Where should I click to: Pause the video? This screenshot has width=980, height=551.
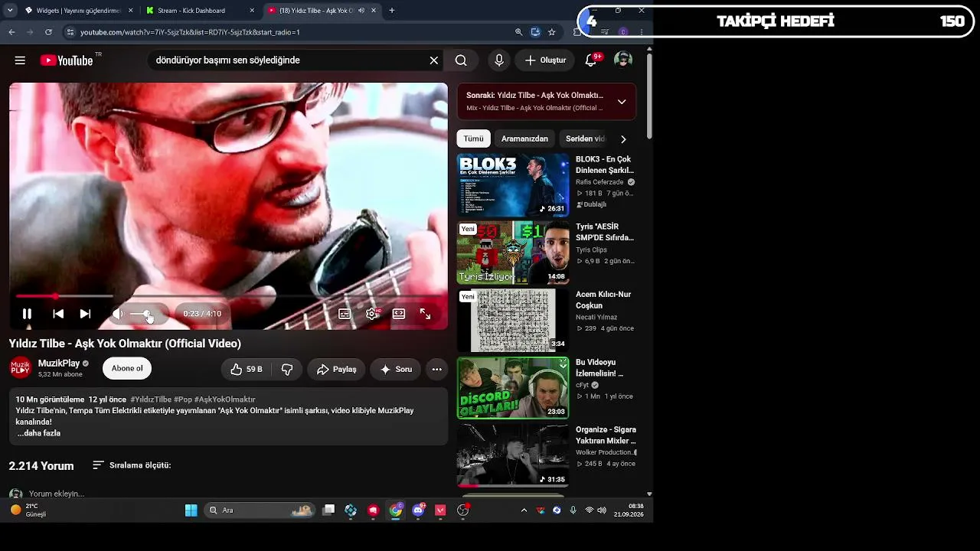tap(27, 314)
